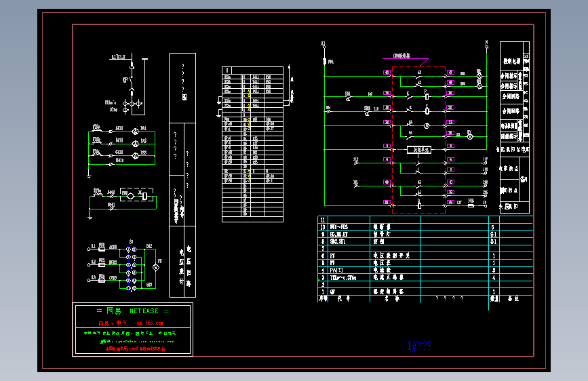Click the blue 1#??? drawing title
The height and width of the screenshot is (381, 588).
[420, 346]
